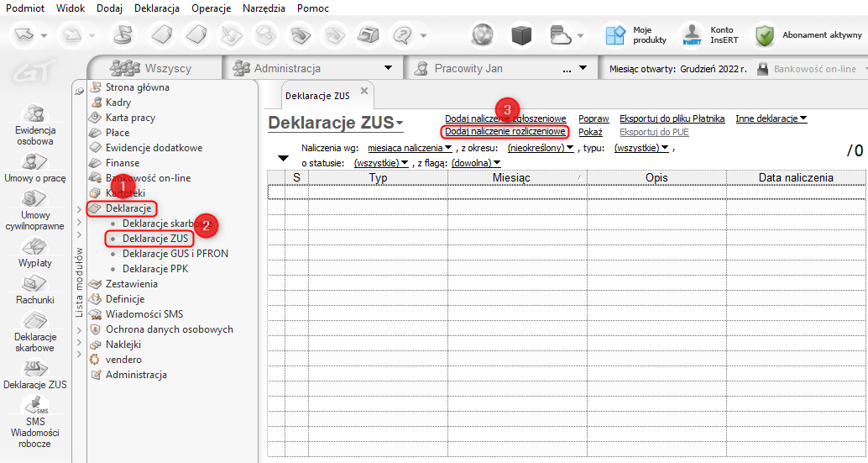Click the black cube toolbar icon
This screenshot has height=463, width=868.
(x=521, y=35)
